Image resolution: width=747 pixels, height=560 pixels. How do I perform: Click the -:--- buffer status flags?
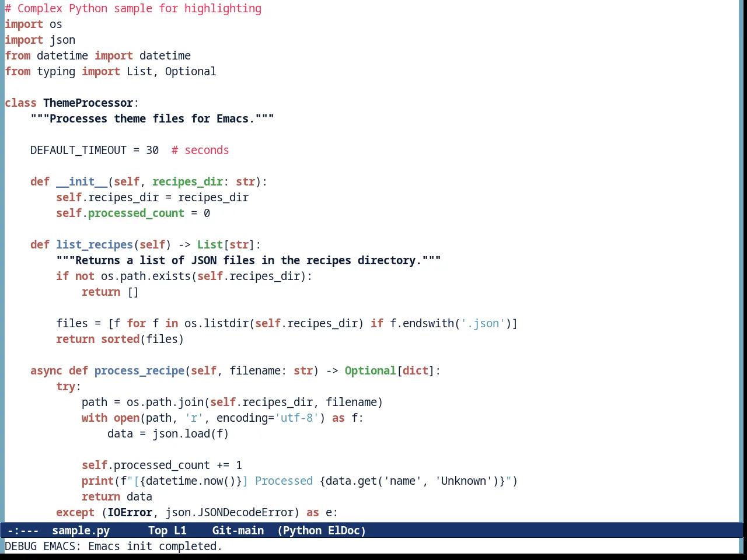[23, 530]
